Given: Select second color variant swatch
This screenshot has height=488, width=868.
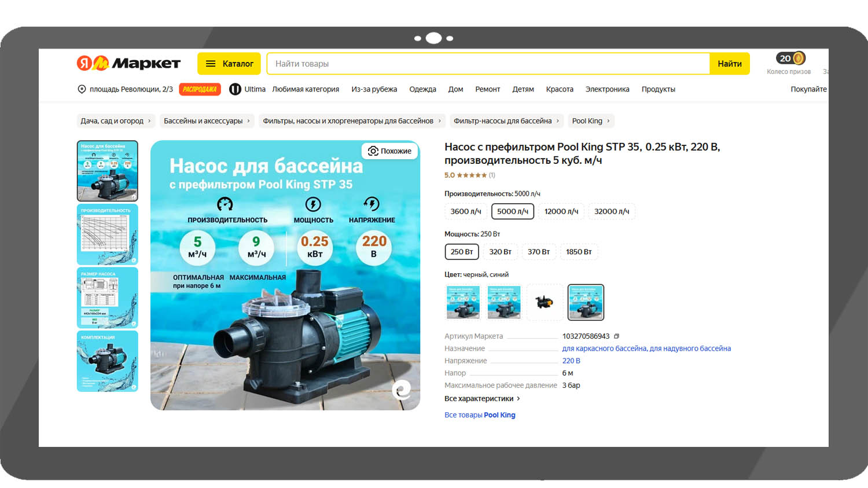Looking at the screenshot, I should 504,302.
